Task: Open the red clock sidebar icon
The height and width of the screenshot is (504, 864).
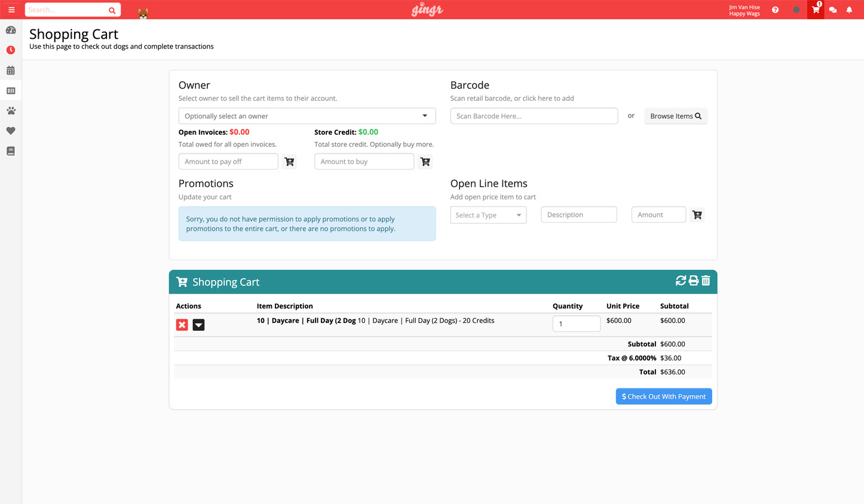Action: coord(11,50)
